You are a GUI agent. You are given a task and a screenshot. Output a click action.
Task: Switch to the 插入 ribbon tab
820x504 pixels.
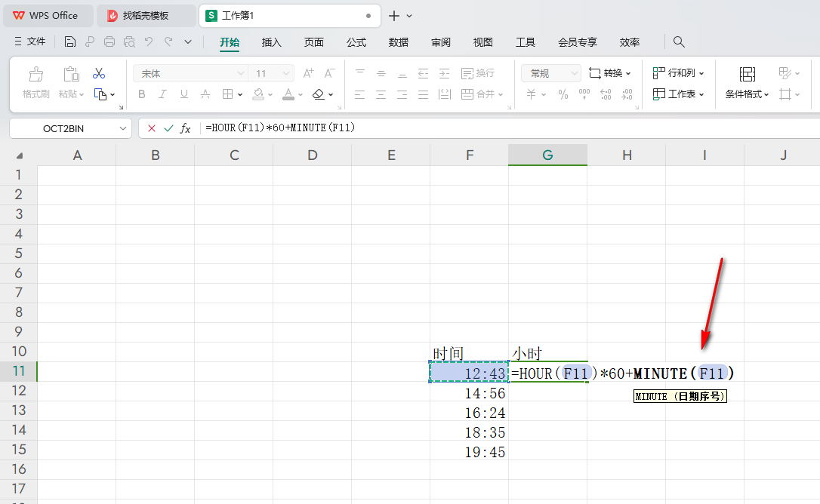click(272, 42)
